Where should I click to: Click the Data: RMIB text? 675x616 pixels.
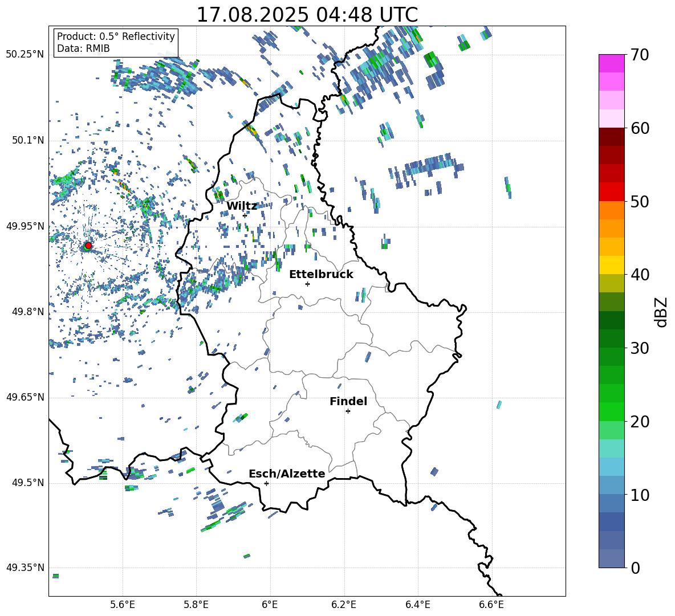pyautogui.click(x=83, y=48)
